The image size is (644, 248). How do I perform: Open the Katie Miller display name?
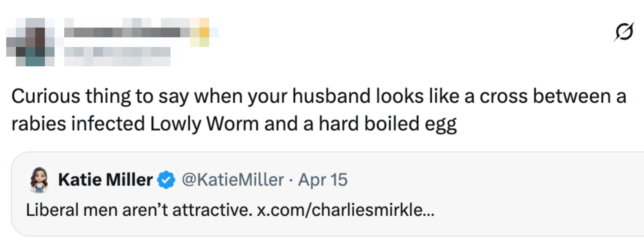(105, 180)
